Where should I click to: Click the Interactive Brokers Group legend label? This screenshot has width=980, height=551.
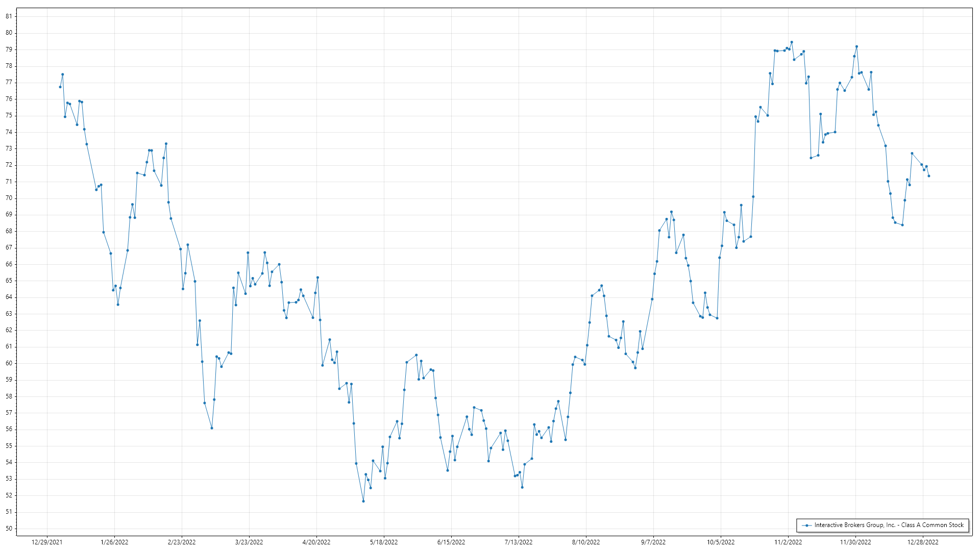pos(889,525)
